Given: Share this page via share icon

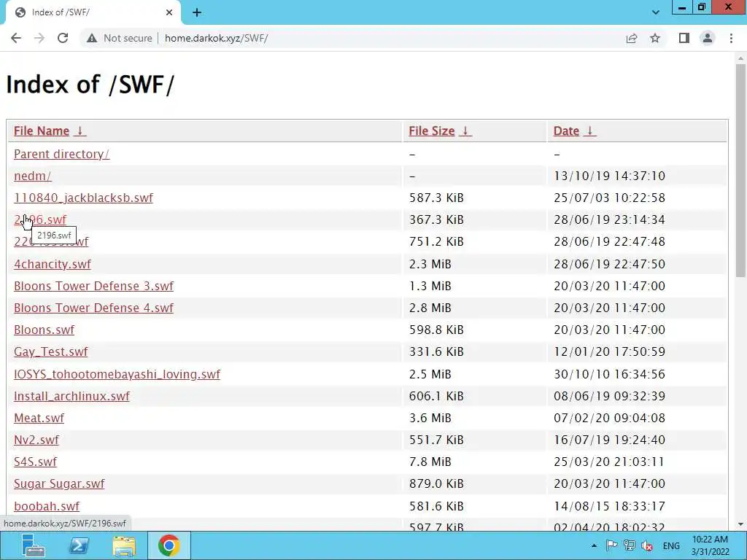Looking at the screenshot, I should (x=632, y=38).
